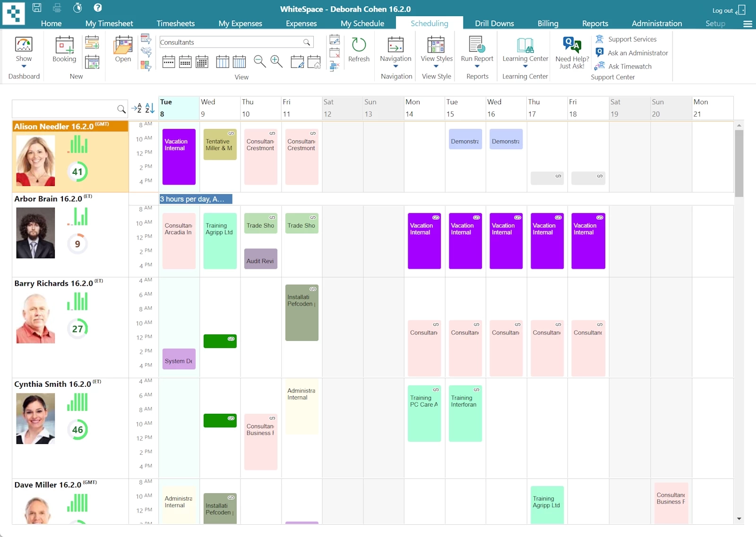Click inside the resource search field
The height and width of the screenshot is (537, 756).
click(x=64, y=109)
